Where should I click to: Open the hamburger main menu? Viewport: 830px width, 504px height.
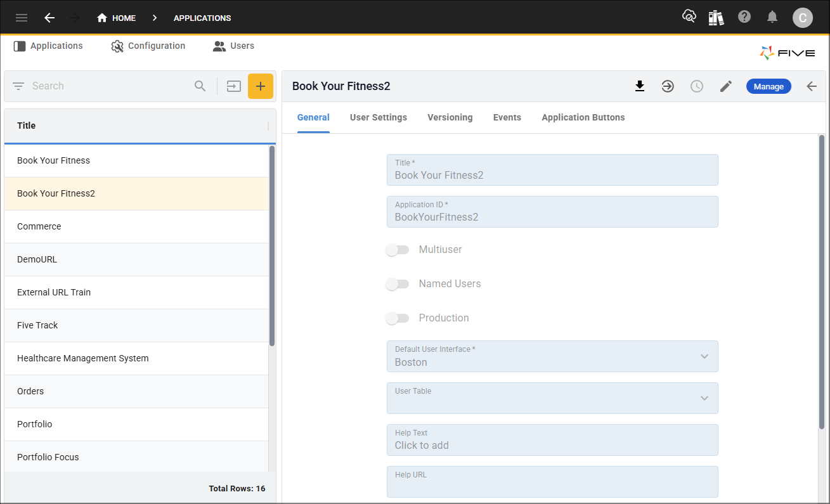coord(22,18)
